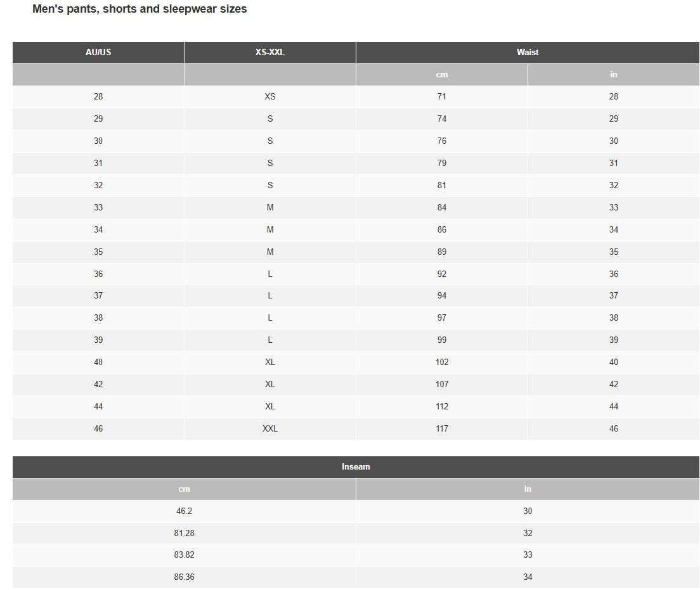Click the 102 cm waist value
The height and width of the screenshot is (590, 700).
[442, 362]
